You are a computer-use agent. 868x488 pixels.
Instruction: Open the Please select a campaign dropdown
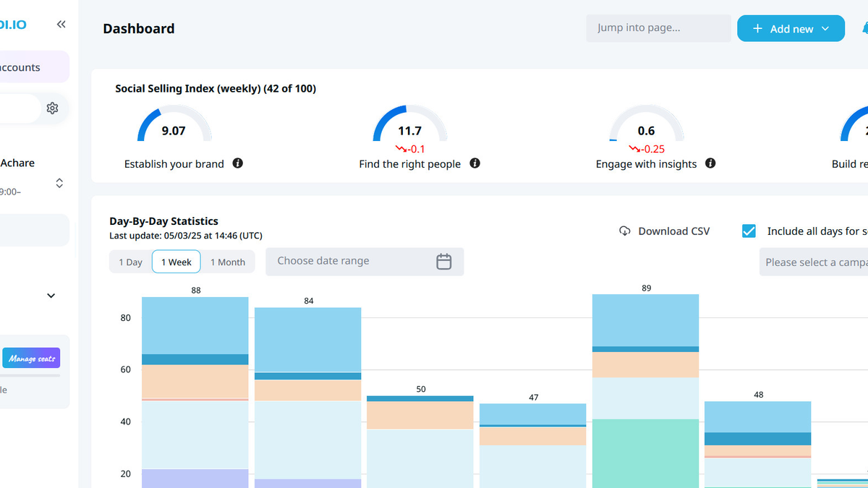click(x=814, y=262)
